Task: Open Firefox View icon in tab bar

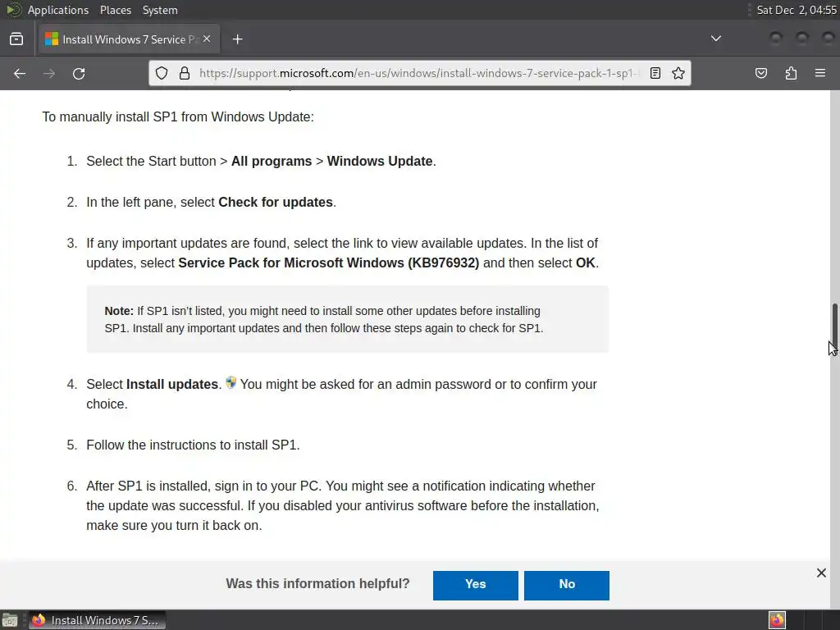Action: (16, 39)
